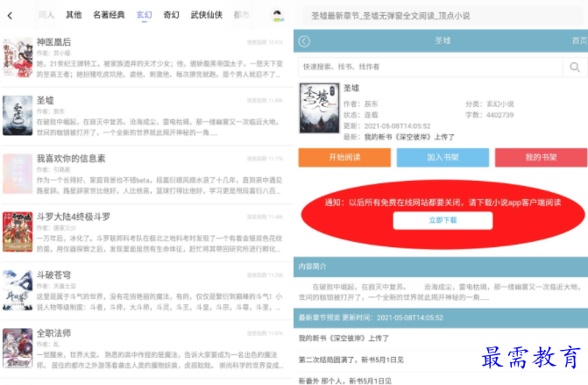Click 更新：2021-05-08T14:05:52 text

(386, 126)
